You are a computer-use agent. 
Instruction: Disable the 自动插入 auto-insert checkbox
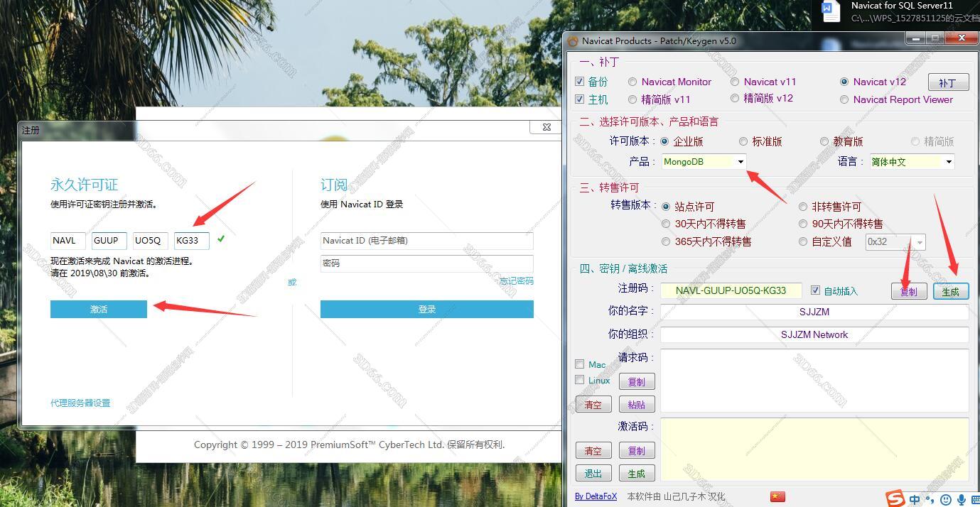pos(816,290)
